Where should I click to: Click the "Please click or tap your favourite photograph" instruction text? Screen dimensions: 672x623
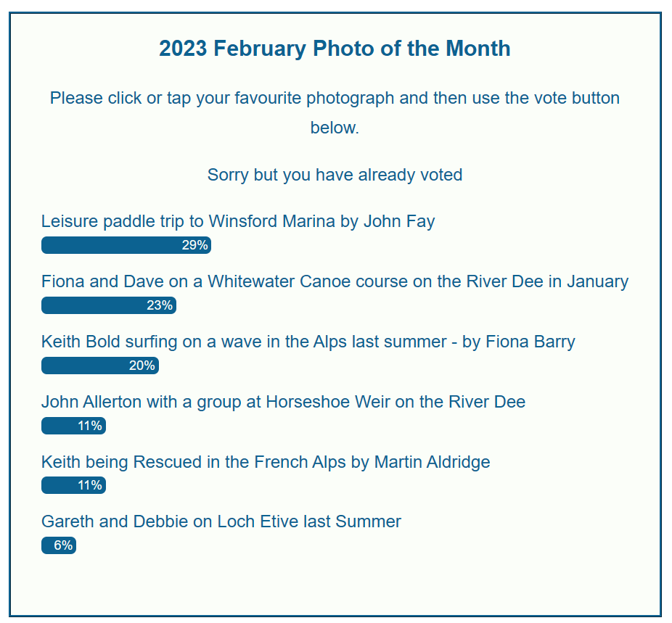click(x=335, y=98)
